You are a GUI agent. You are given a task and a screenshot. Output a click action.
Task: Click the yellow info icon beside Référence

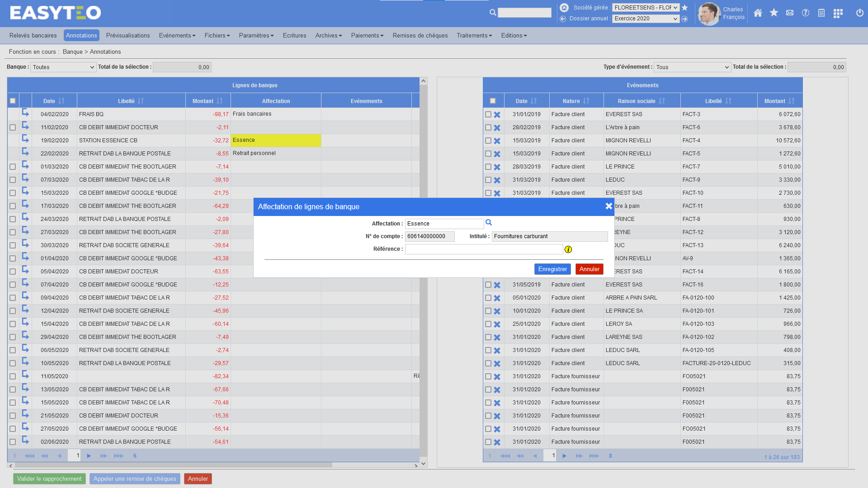click(568, 249)
